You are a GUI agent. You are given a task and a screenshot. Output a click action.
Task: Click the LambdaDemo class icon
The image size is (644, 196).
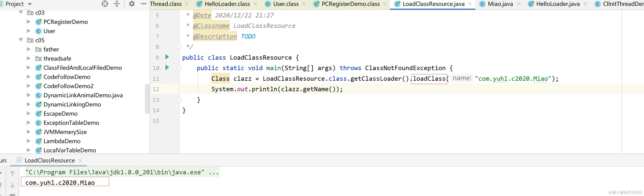38,141
